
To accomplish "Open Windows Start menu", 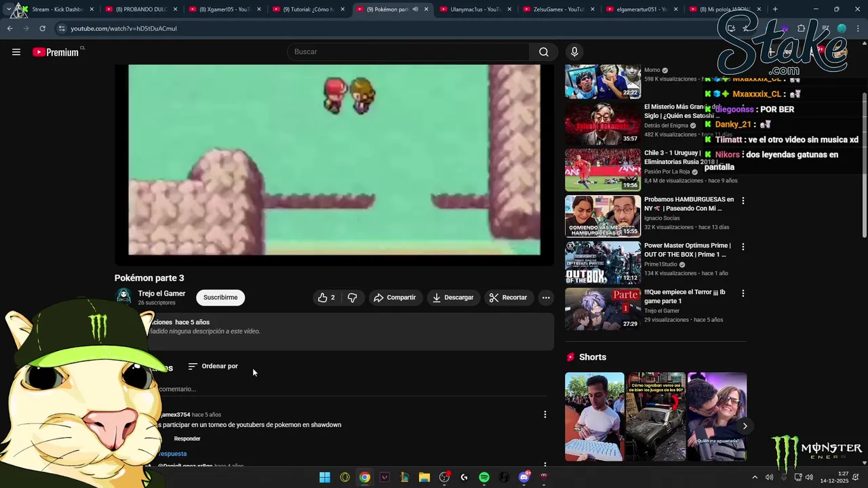I will [x=325, y=477].
